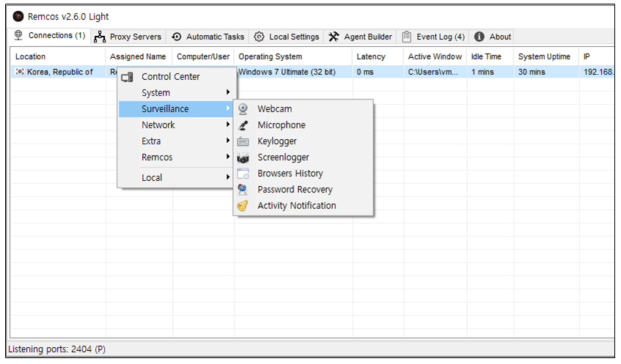Click the Activity Notification bell icon
The height and width of the screenshot is (364, 621).
tap(243, 206)
